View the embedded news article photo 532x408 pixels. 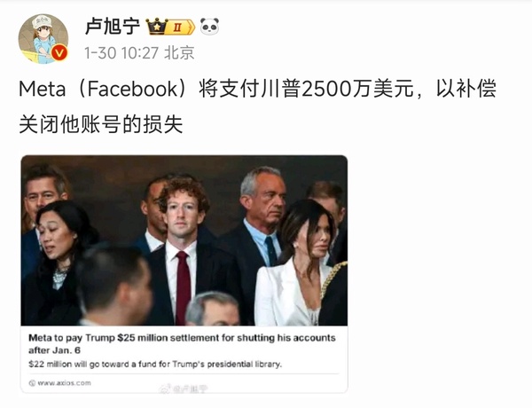[184, 240]
